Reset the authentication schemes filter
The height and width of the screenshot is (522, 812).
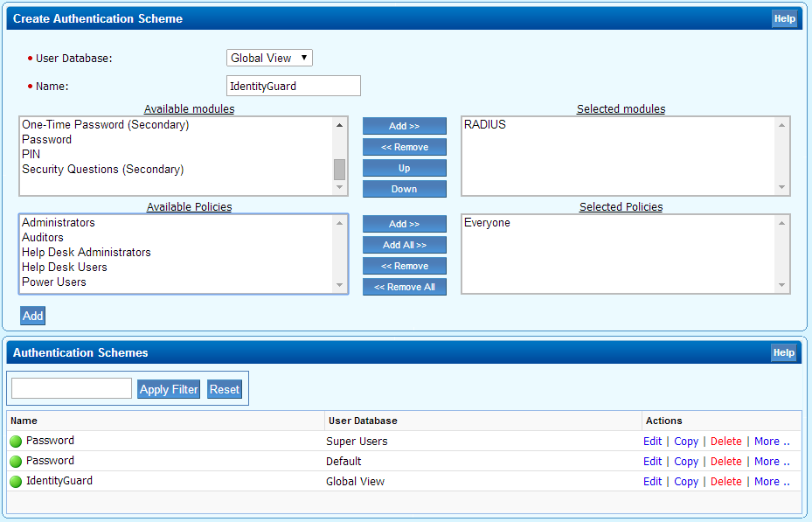pos(225,389)
